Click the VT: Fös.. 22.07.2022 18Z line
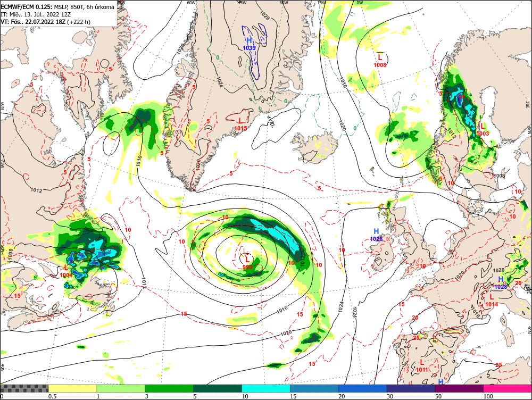532x400 pixels. [x=45, y=22]
